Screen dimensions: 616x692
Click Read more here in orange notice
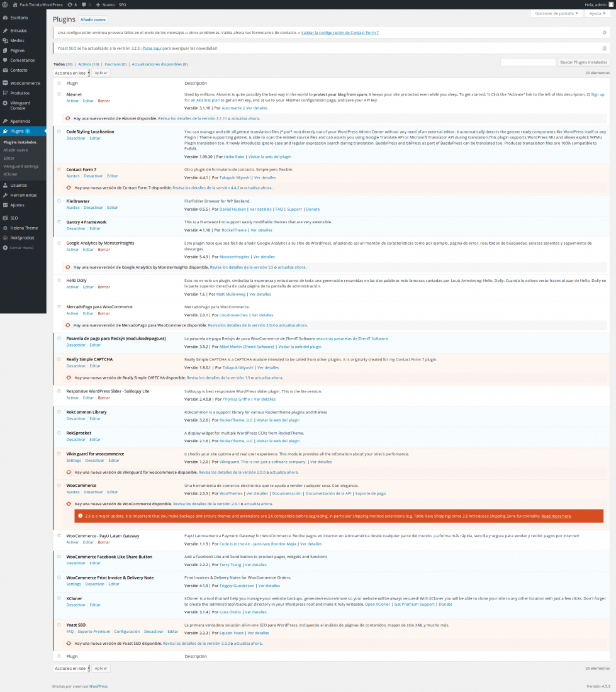tap(556, 516)
